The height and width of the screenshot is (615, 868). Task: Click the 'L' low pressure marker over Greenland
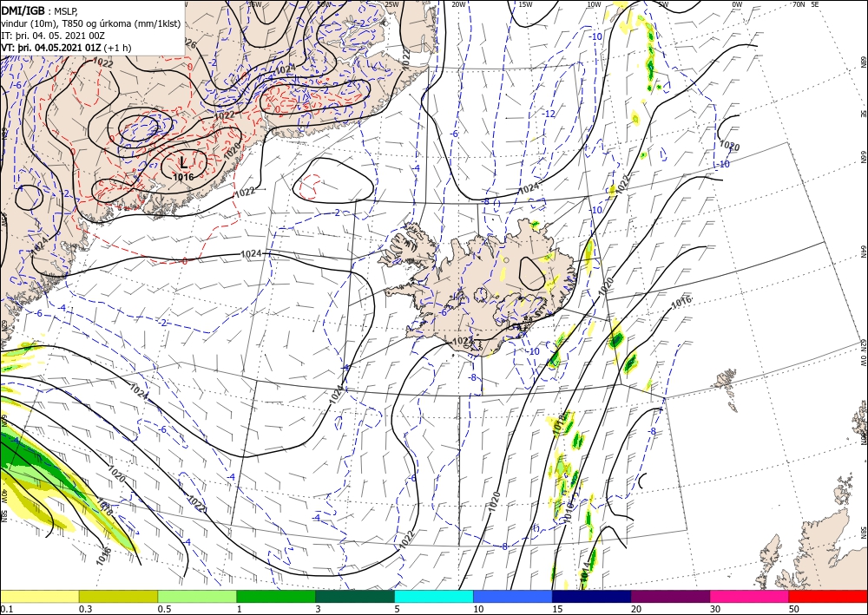(183, 162)
